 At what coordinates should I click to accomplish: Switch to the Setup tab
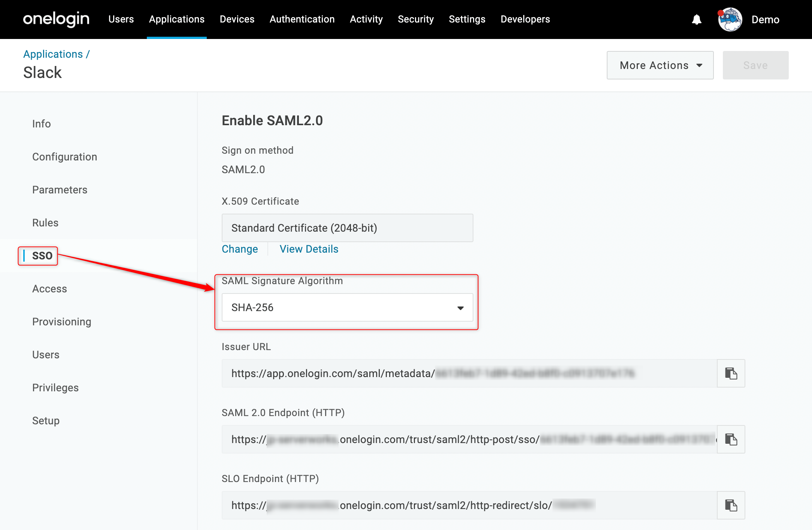(46, 421)
